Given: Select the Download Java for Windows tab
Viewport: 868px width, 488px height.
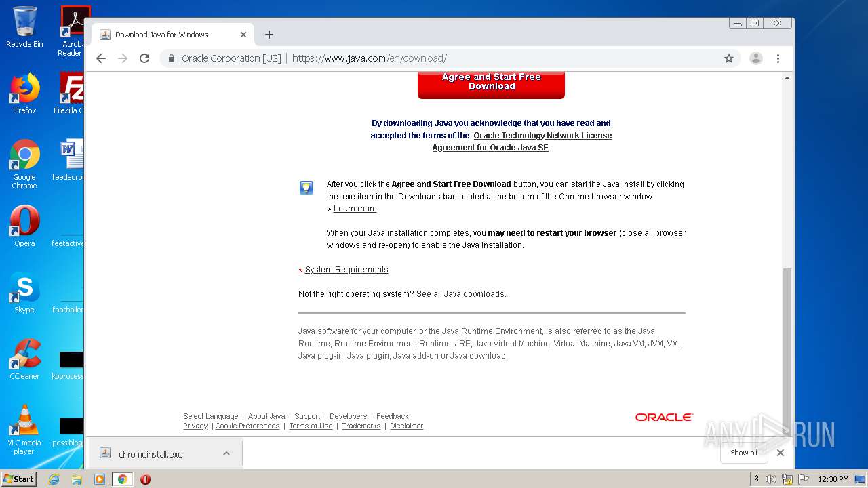Looking at the screenshot, I should point(173,35).
